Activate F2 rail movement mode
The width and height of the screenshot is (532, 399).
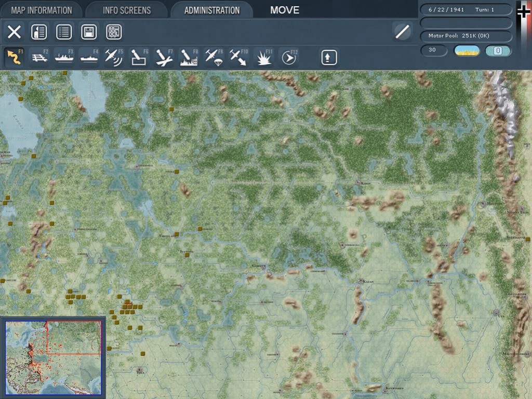[x=39, y=57]
